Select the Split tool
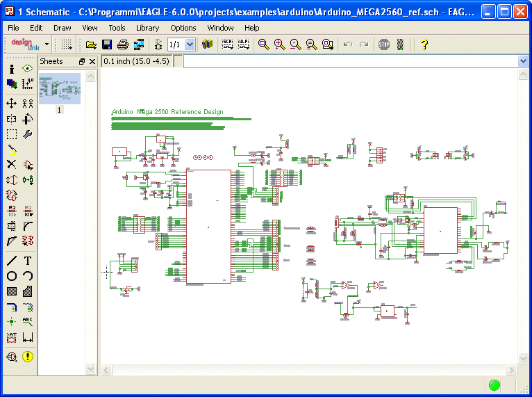 coord(12,241)
